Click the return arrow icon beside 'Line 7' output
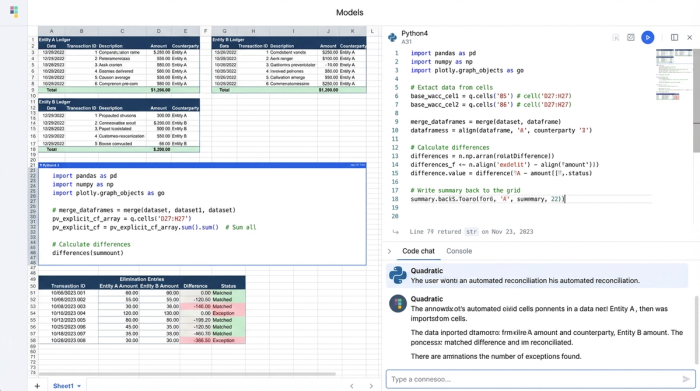The image size is (700, 391). click(x=396, y=232)
